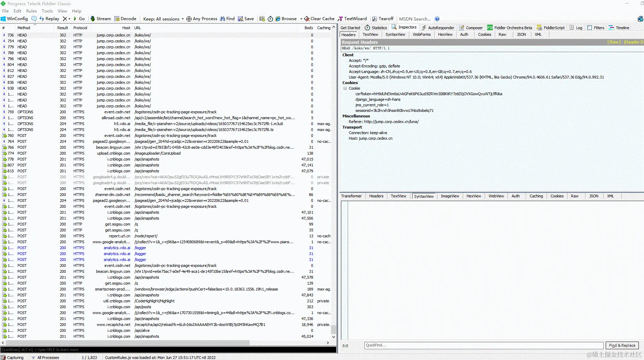This screenshot has width=644, height=360.
Task: Click the Any Process target icon
Action: pos(189,19)
